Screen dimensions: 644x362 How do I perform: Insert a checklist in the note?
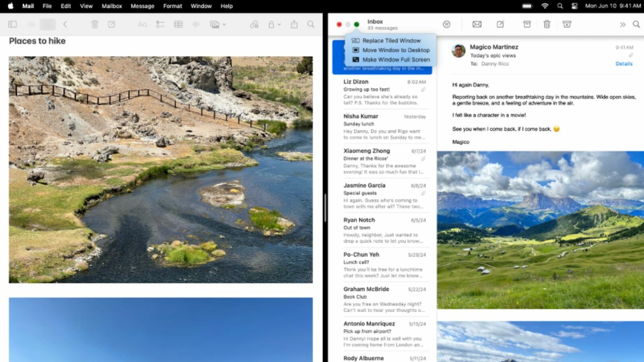[160, 24]
